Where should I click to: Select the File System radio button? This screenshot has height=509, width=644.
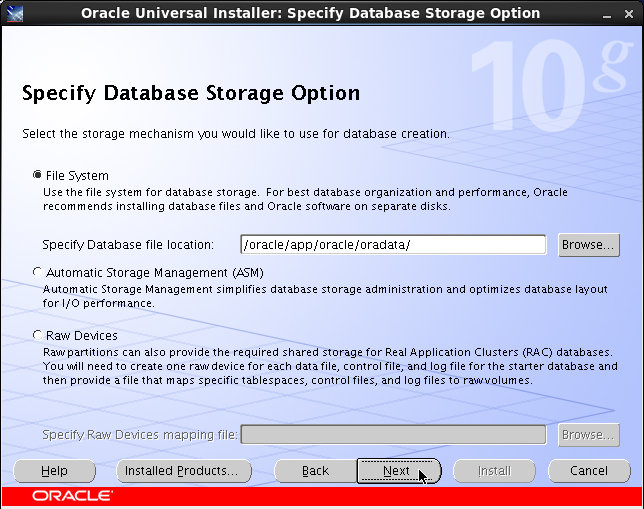coord(37,175)
